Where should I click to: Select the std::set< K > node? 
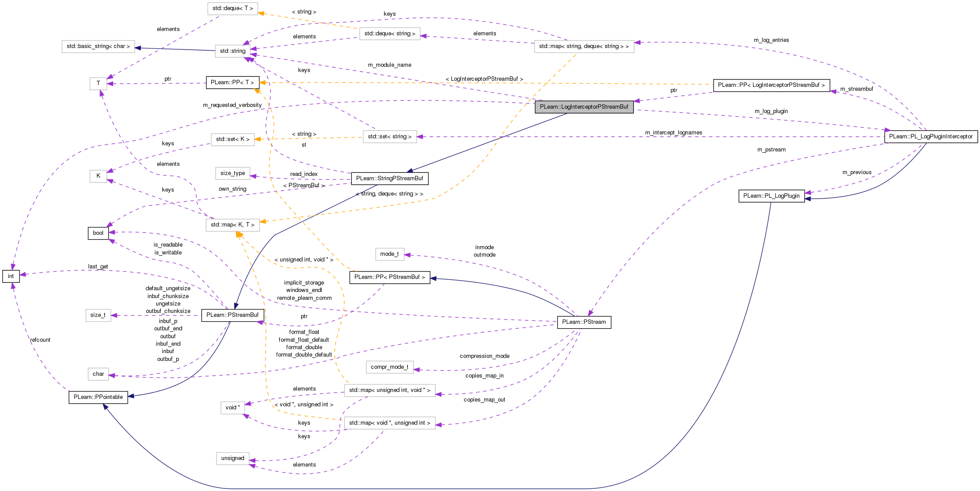click(233, 139)
